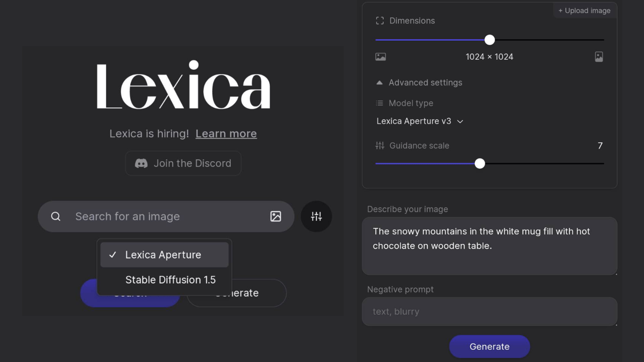Click the Negative prompt label
The height and width of the screenshot is (362, 644).
[400, 289]
